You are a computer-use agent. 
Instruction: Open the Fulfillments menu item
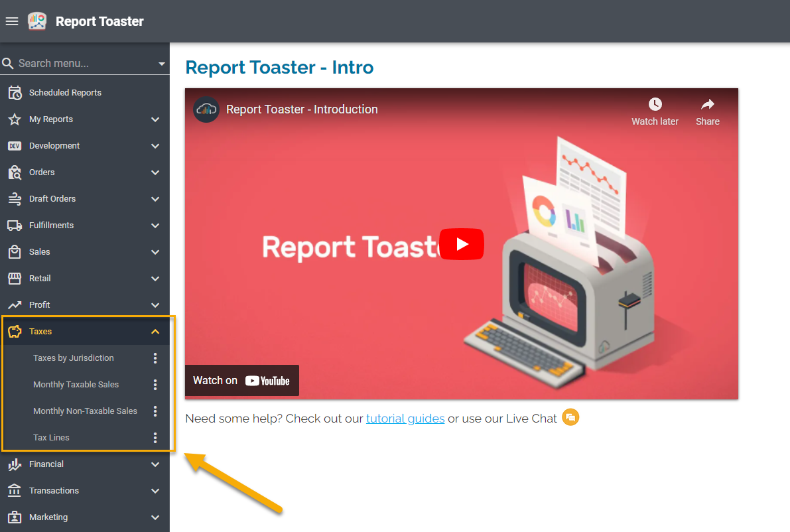pyautogui.click(x=51, y=226)
